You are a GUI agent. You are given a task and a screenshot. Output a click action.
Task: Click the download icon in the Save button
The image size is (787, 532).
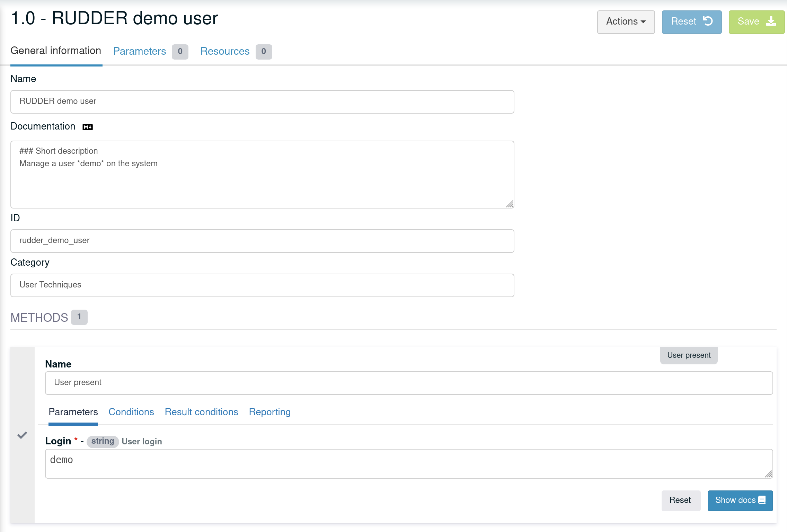[x=771, y=21]
